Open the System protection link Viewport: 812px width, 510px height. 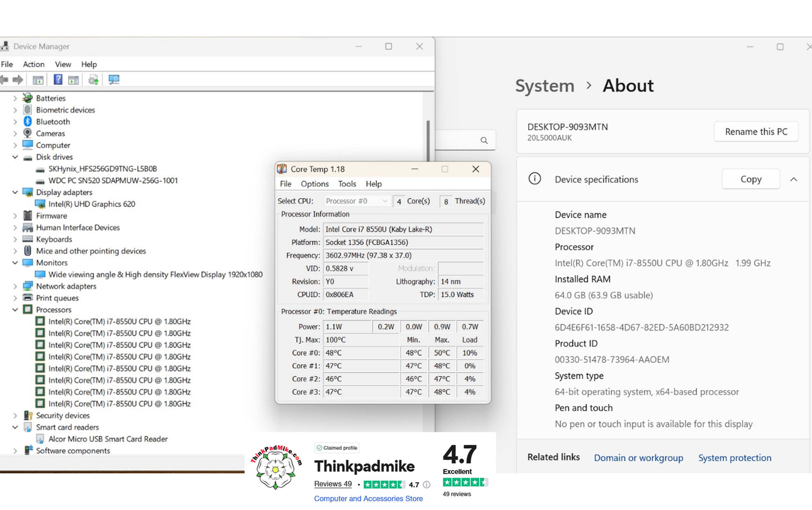734,458
